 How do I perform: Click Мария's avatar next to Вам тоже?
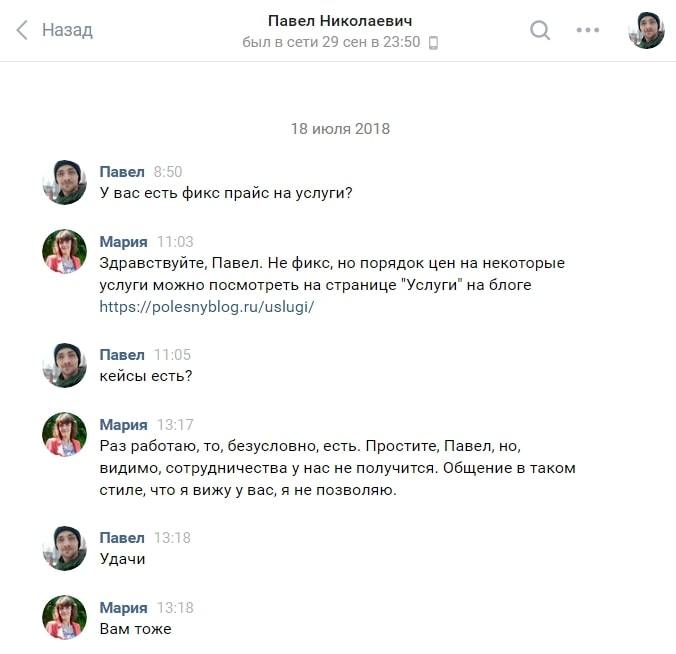[x=65, y=617]
